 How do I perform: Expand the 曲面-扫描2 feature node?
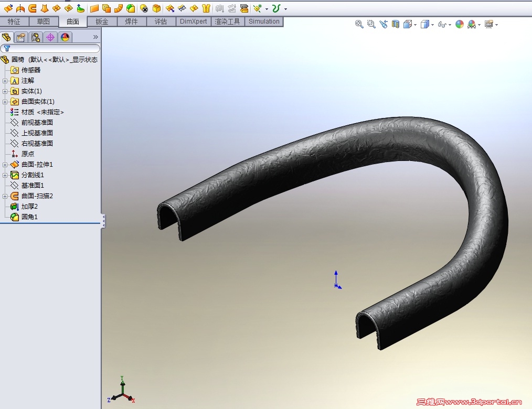(5, 196)
